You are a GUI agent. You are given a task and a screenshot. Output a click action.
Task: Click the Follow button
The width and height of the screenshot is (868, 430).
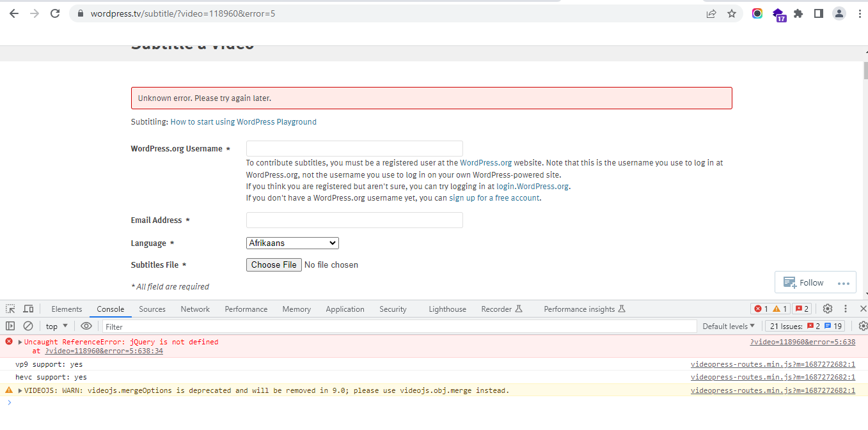coord(803,282)
